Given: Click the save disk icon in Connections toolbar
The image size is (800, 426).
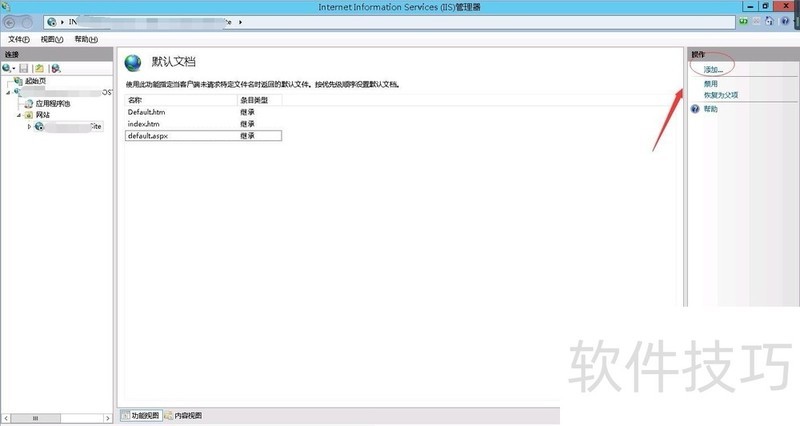Looking at the screenshot, I should coord(23,68).
